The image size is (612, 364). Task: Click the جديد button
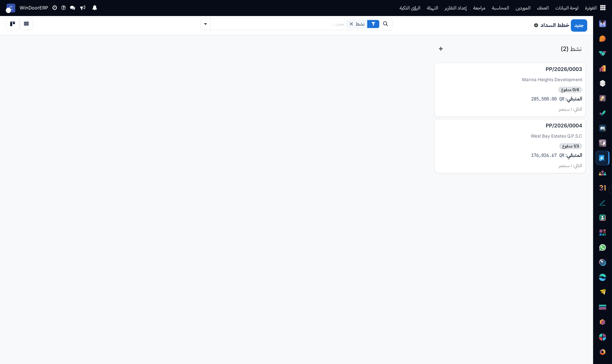579,25
